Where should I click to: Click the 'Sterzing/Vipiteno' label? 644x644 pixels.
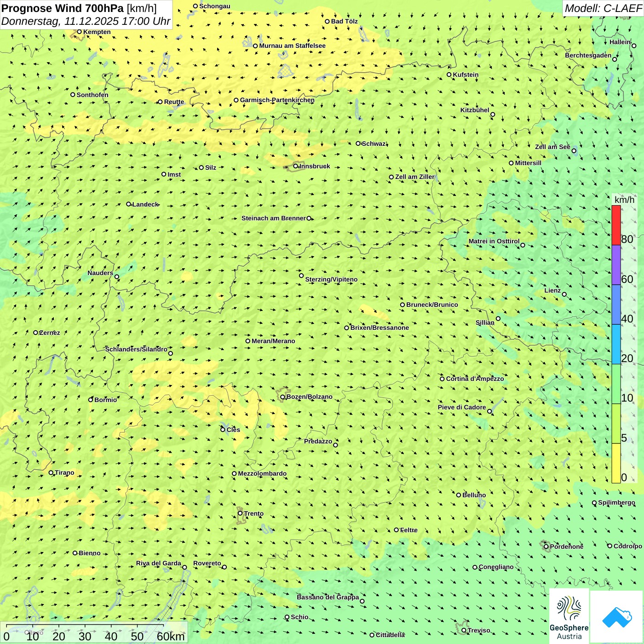coord(331,279)
